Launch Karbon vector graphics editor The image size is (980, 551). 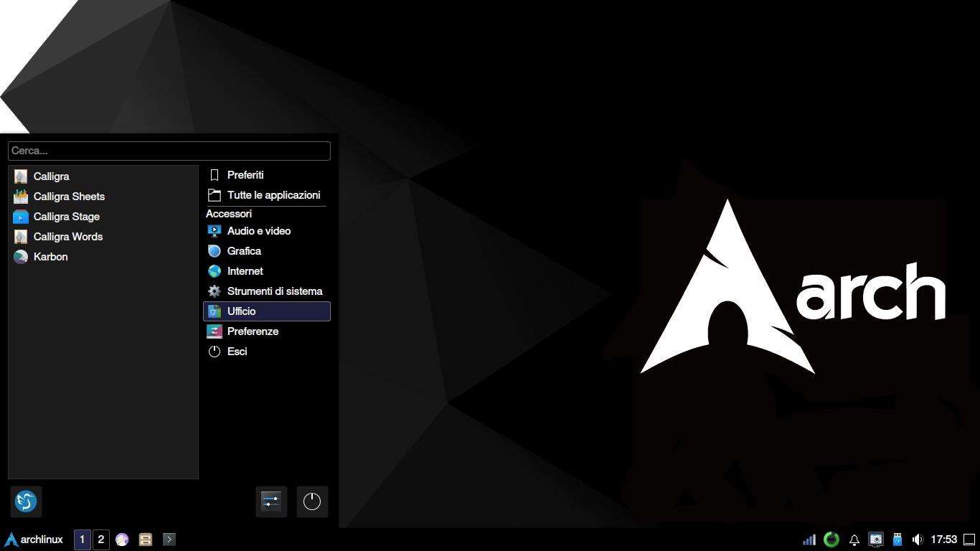tap(103, 257)
